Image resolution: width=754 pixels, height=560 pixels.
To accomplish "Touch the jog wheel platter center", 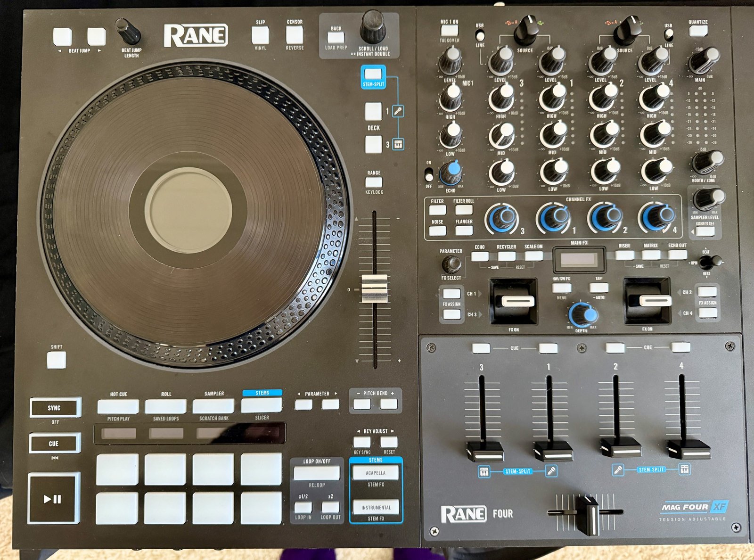I will tap(188, 210).
